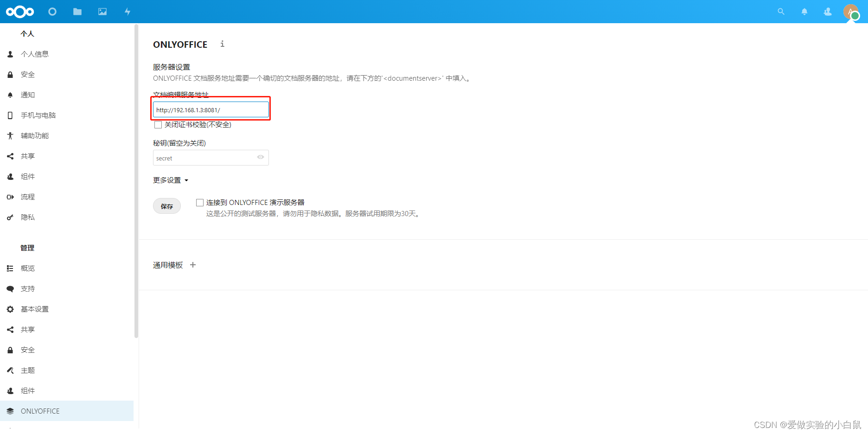Click the 隐私 key icon
The width and height of the screenshot is (868, 434).
point(10,217)
